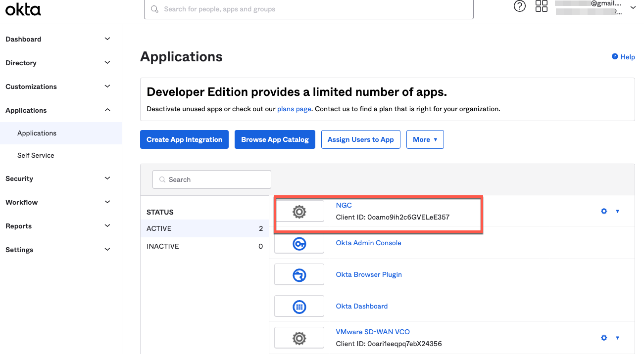Expand the Dashboard sidebar section
This screenshot has width=644, height=354.
tap(107, 39)
